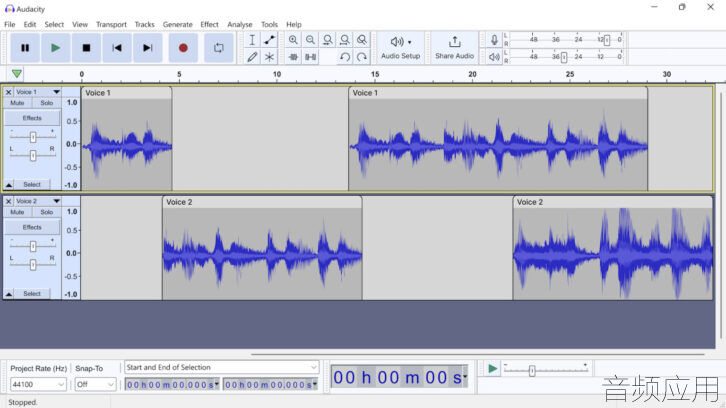The image size is (726, 408).
Task: Open the Generate menu
Action: [x=177, y=25]
